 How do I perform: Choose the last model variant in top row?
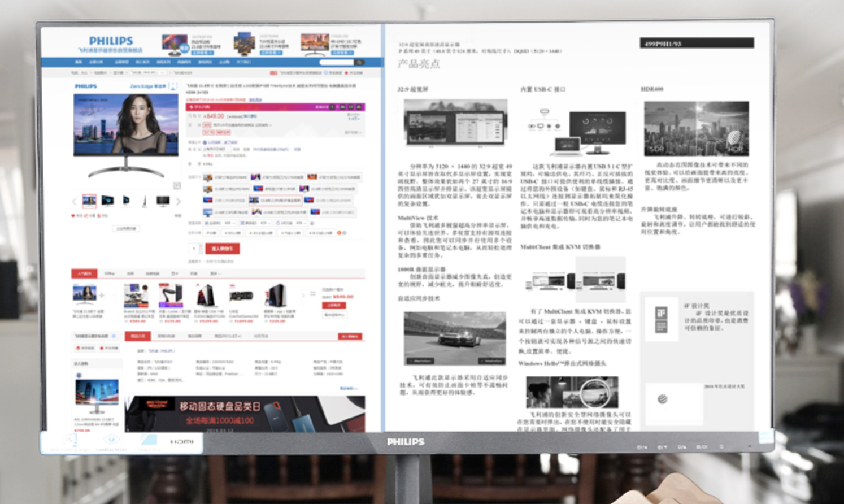pyautogui.click(x=333, y=177)
